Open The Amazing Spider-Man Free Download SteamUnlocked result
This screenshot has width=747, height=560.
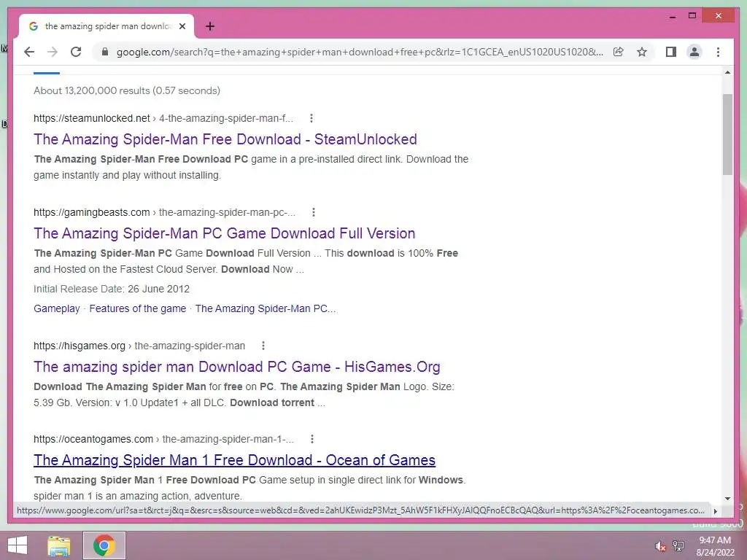[x=225, y=139]
